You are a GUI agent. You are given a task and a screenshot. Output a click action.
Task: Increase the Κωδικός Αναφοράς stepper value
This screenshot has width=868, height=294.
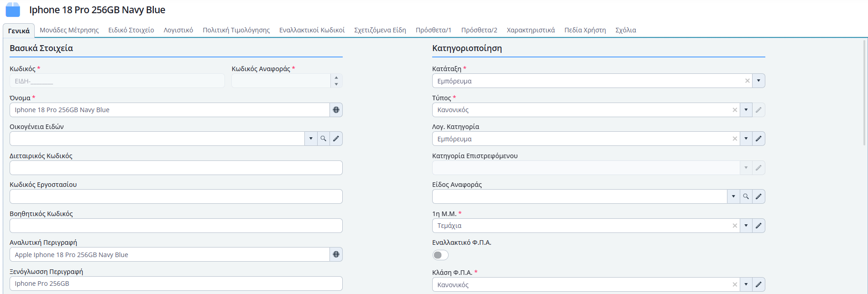(x=336, y=77)
